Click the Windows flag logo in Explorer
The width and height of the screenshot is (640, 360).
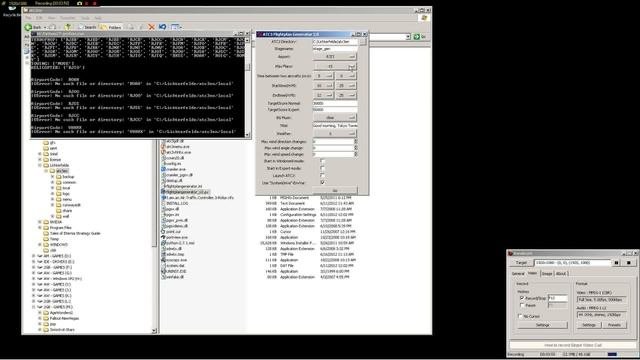coord(424,18)
